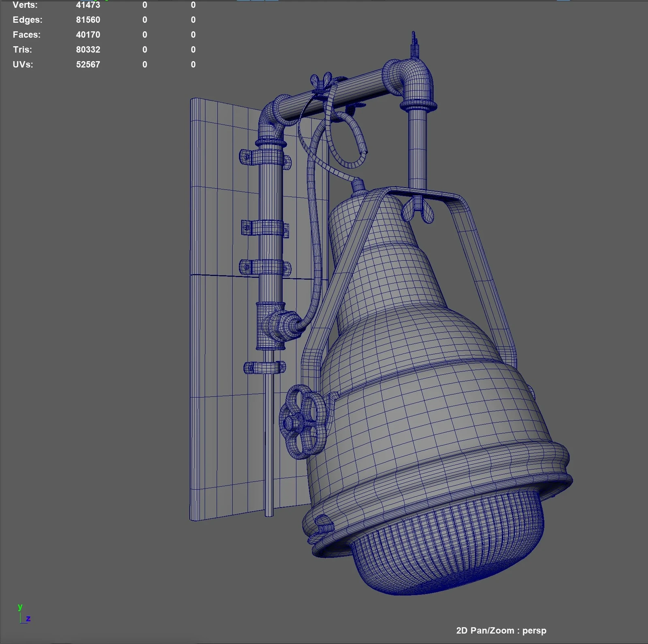The width and height of the screenshot is (648, 644).
Task: Click the triangle count value 80332
Action: [88, 49]
